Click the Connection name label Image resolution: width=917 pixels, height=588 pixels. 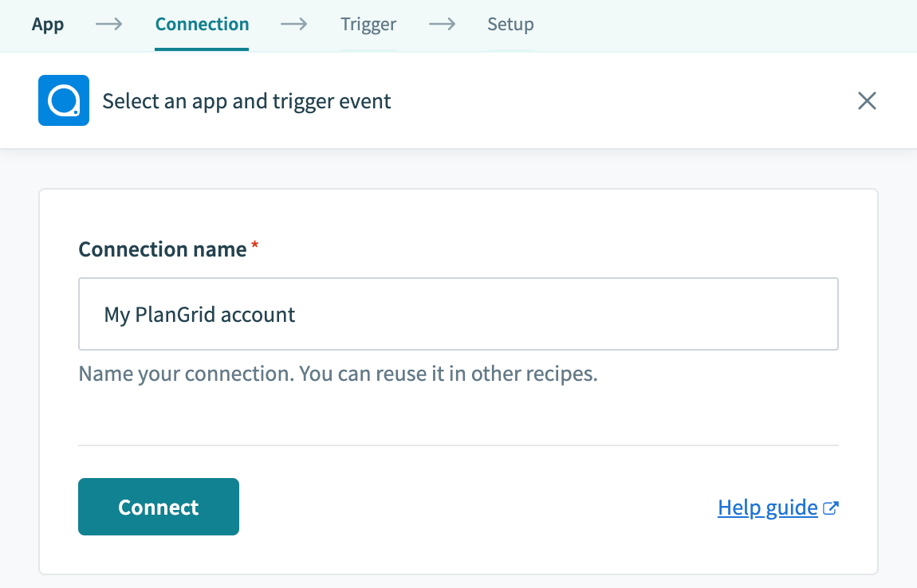coord(161,249)
